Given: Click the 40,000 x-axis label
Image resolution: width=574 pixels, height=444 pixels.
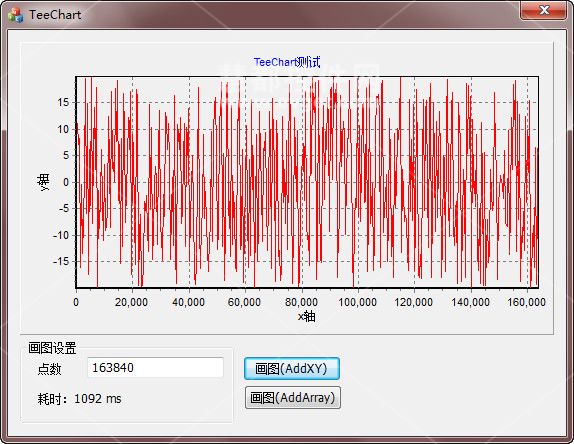Looking at the screenshot, I should click(188, 302).
